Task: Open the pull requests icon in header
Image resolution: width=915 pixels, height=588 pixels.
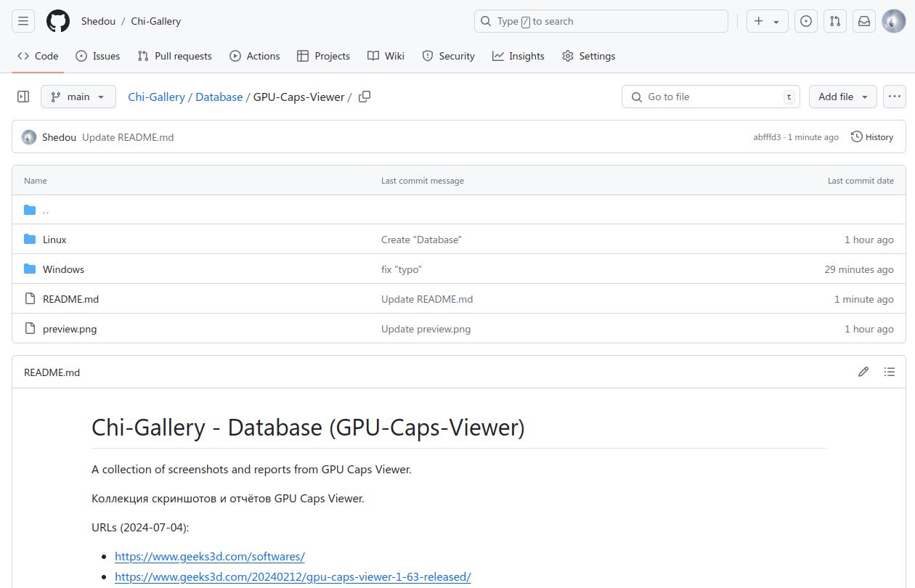Action: point(835,21)
